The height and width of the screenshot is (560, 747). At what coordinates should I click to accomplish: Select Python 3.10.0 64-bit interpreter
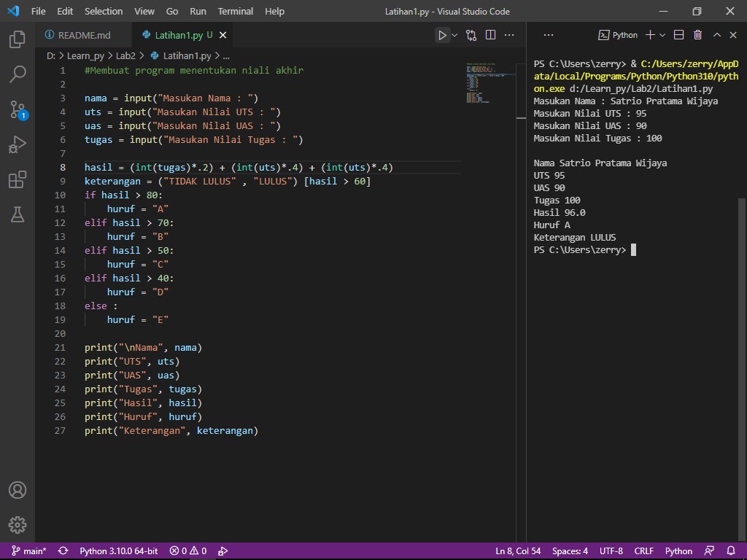pos(119,551)
